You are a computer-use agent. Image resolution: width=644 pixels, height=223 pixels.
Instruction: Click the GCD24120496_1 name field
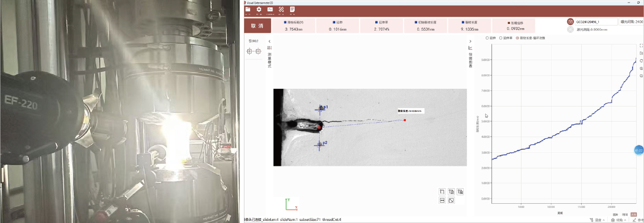597,22
